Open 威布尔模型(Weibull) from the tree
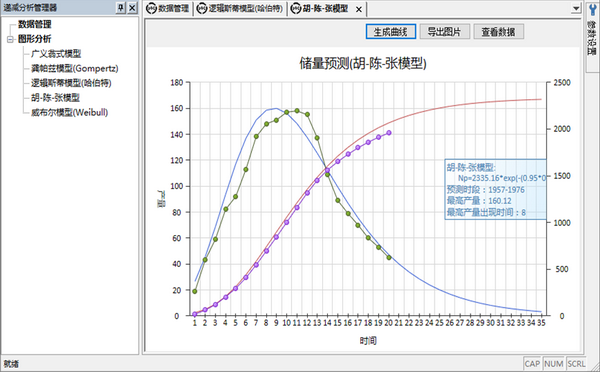 click(x=70, y=112)
